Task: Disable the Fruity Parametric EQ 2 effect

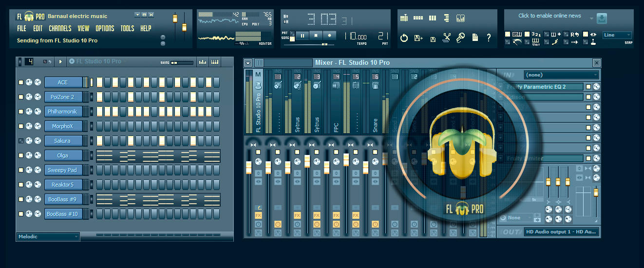Action: pos(588,87)
